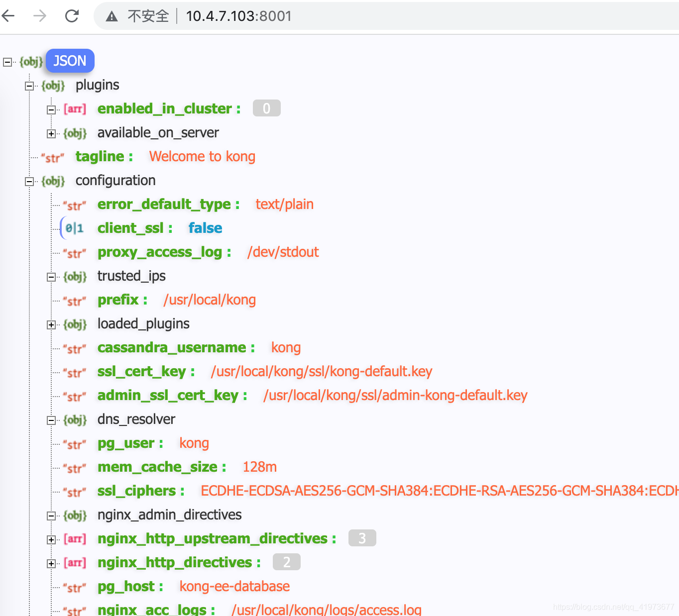Viewport: 679px width, 616px height.
Task: Click the str type icon beside mem_cache_size
Action: tap(75, 468)
